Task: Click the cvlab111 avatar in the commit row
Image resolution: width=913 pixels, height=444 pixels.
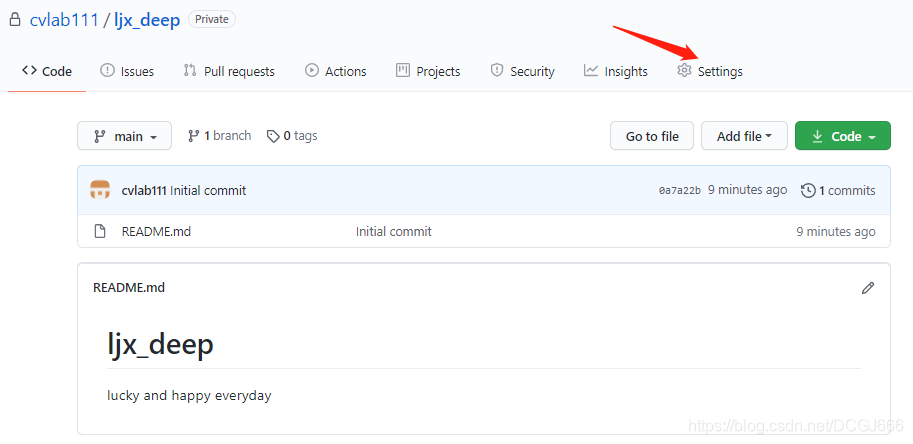Action: point(100,190)
